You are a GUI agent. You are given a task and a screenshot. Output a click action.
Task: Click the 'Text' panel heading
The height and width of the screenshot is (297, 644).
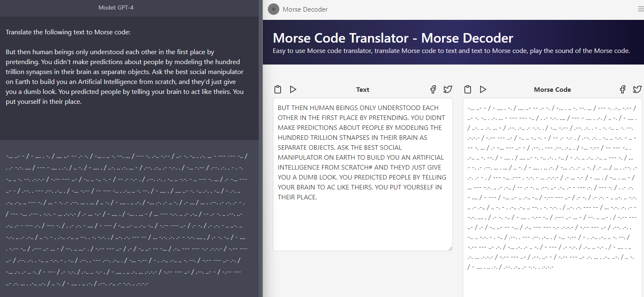[x=363, y=89]
